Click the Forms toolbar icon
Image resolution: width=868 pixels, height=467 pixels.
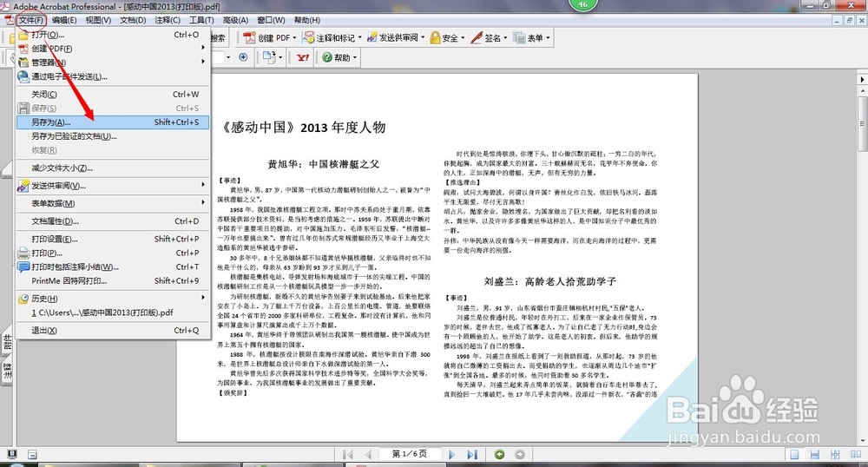(519, 37)
